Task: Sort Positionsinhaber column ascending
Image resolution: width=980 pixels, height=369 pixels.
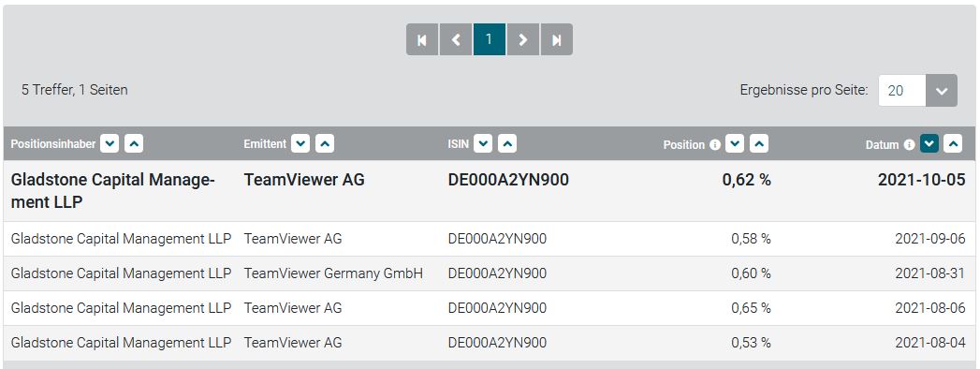Action: (134, 144)
